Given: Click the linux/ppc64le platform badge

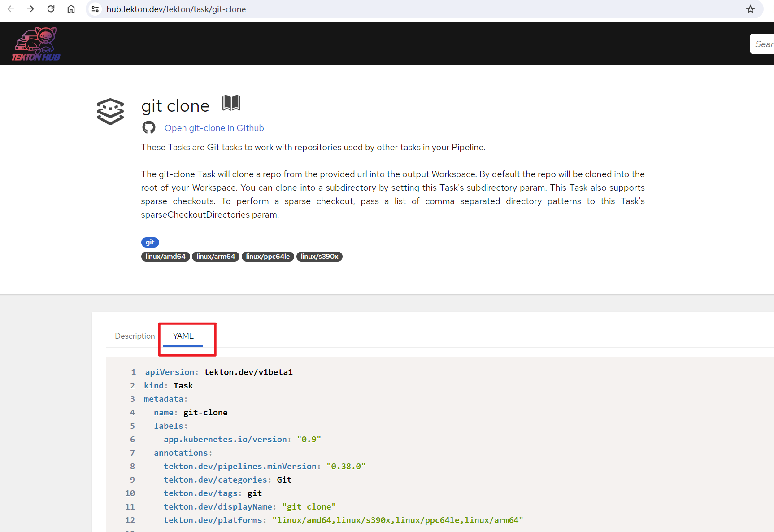Looking at the screenshot, I should pos(268,257).
